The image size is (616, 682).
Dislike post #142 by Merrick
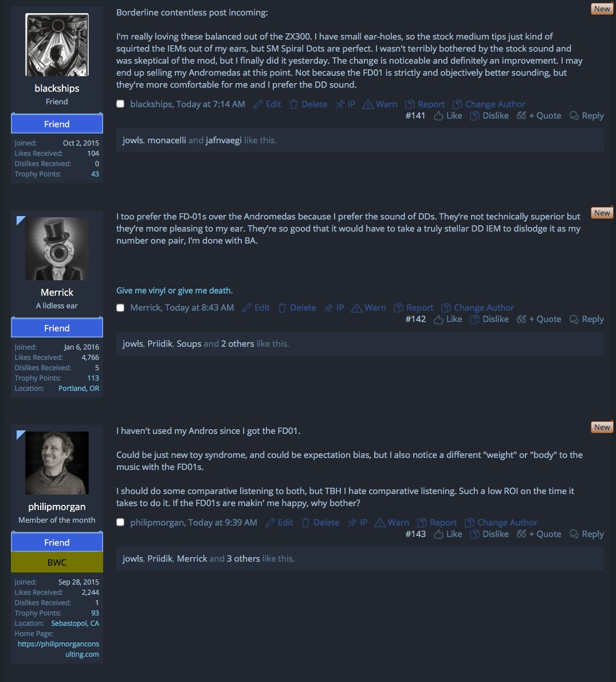tap(489, 319)
